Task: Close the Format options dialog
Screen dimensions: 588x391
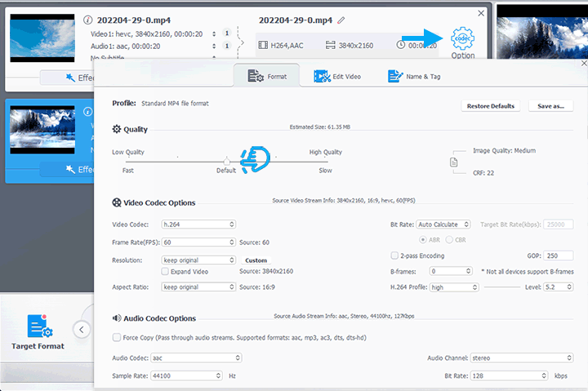Action: tap(584, 63)
